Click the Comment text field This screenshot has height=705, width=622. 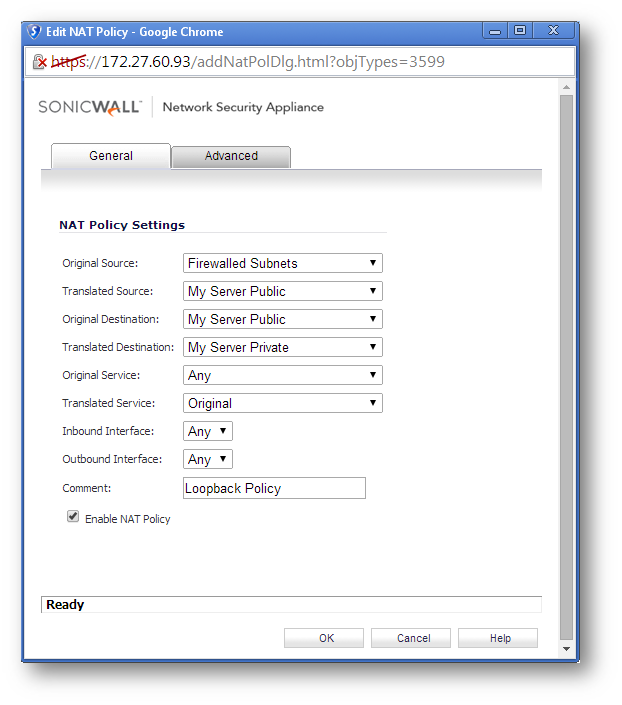point(274,489)
